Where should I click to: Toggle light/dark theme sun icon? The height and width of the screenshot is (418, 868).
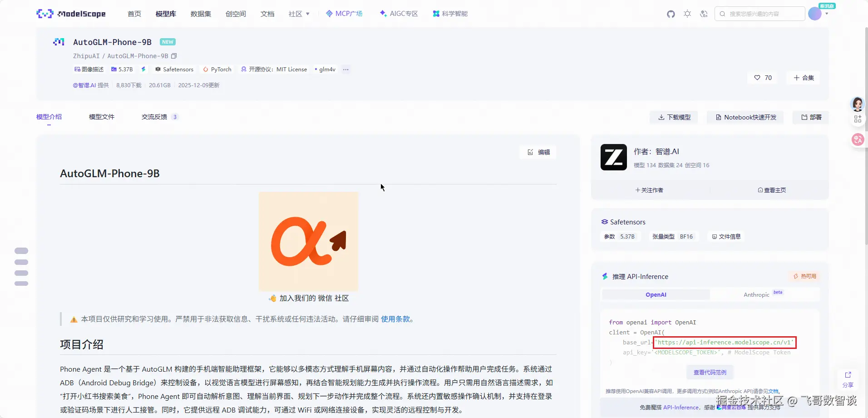click(x=687, y=14)
